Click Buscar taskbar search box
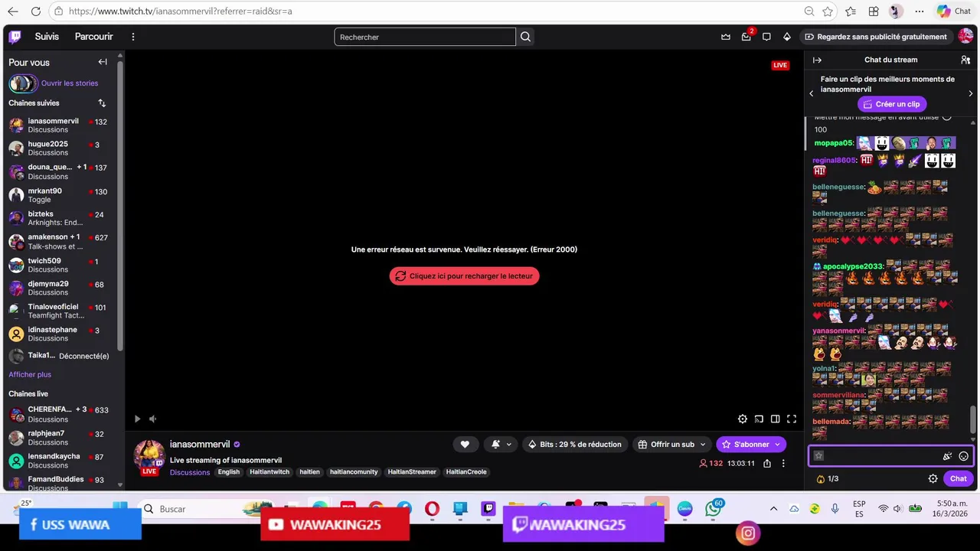Screen dimensions: 980x551 (x=207, y=509)
